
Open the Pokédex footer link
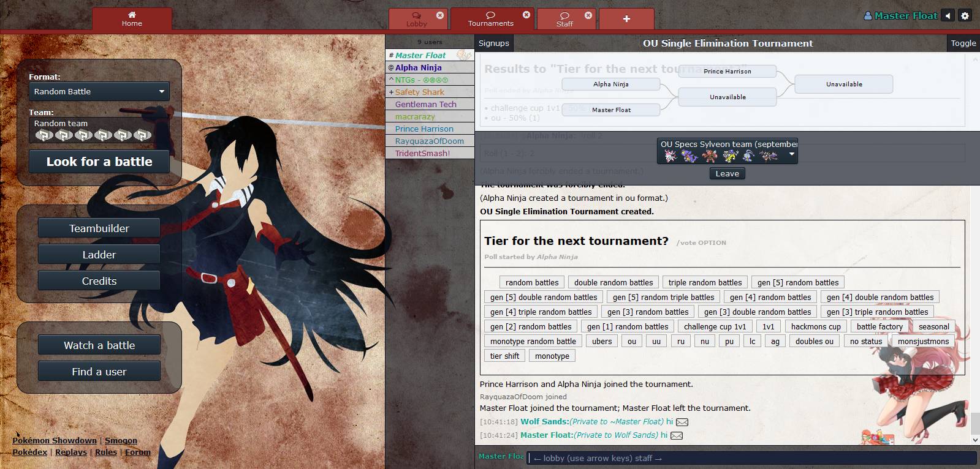(x=30, y=452)
